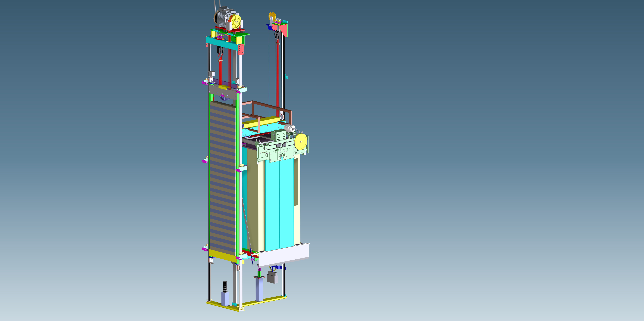
Task: Click the red perforated bracket on machine beam
Action: point(241,50)
